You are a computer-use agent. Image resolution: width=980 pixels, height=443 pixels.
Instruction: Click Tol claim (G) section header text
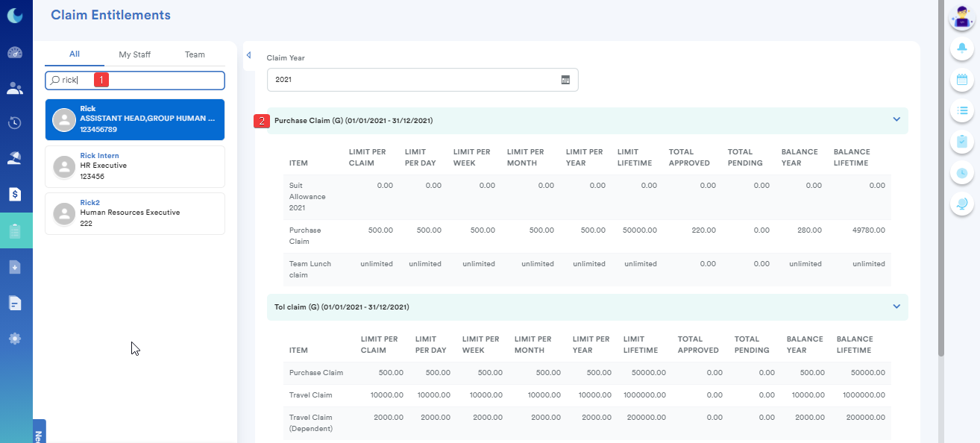(342, 307)
